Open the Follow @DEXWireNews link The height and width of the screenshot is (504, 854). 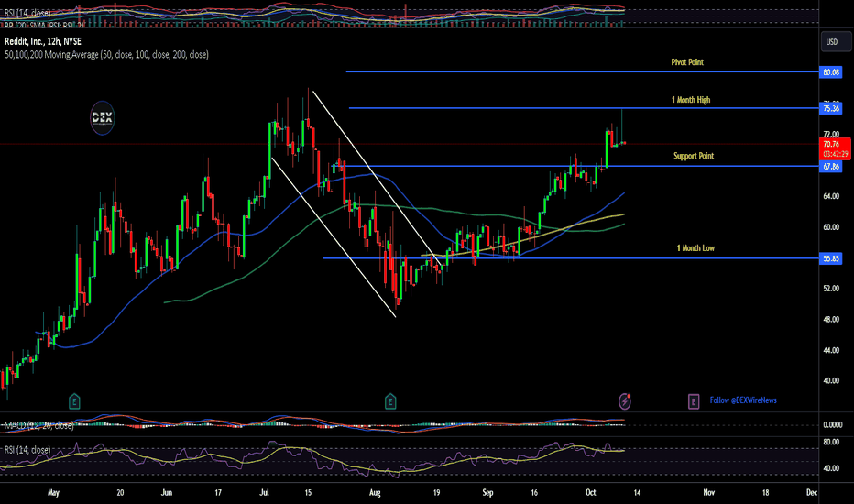[x=743, y=400]
